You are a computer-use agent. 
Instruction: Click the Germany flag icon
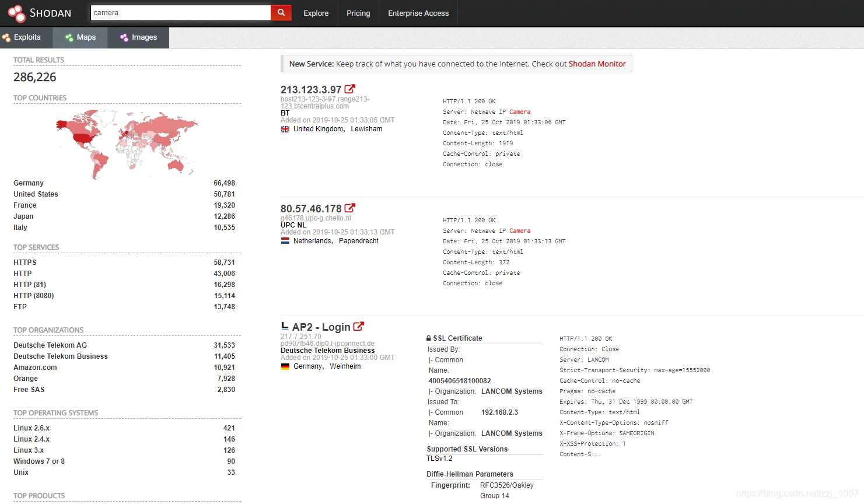click(285, 366)
